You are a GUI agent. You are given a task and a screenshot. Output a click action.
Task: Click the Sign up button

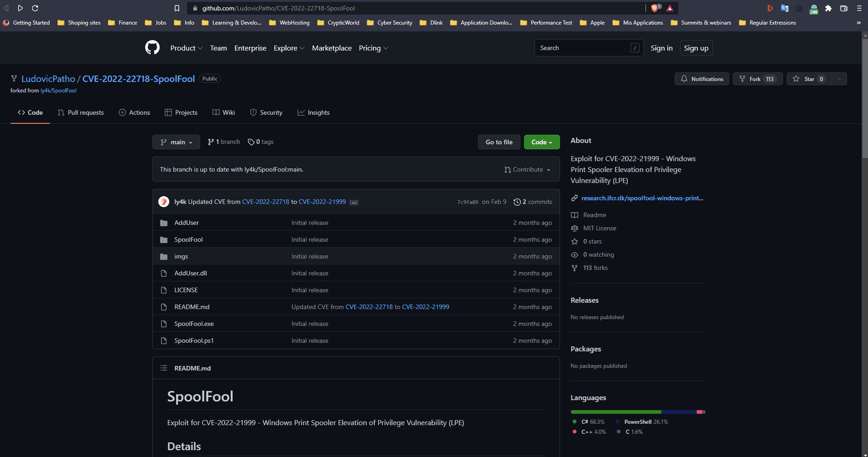pyautogui.click(x=696, y=48)
